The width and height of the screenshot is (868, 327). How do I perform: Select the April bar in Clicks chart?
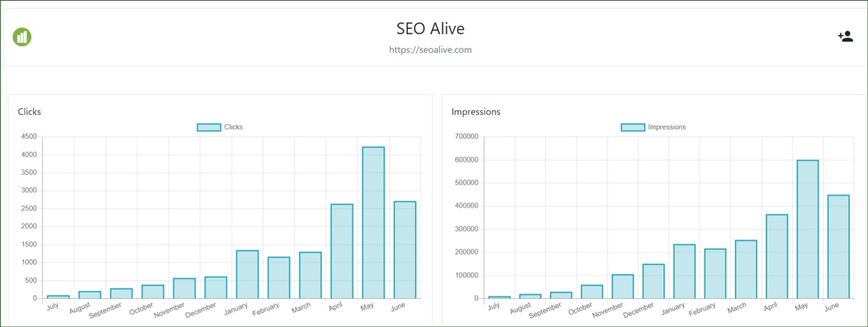(x=341, y=251)
